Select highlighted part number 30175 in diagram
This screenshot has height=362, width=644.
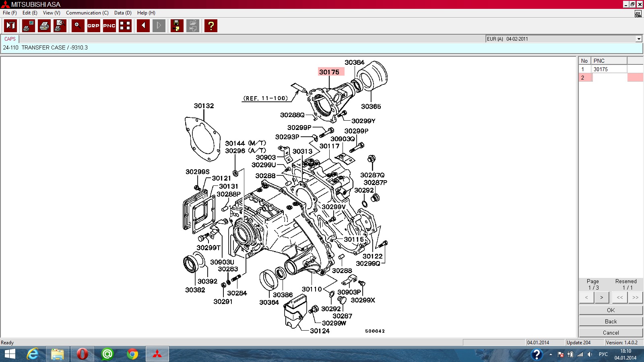click(329, 72)
